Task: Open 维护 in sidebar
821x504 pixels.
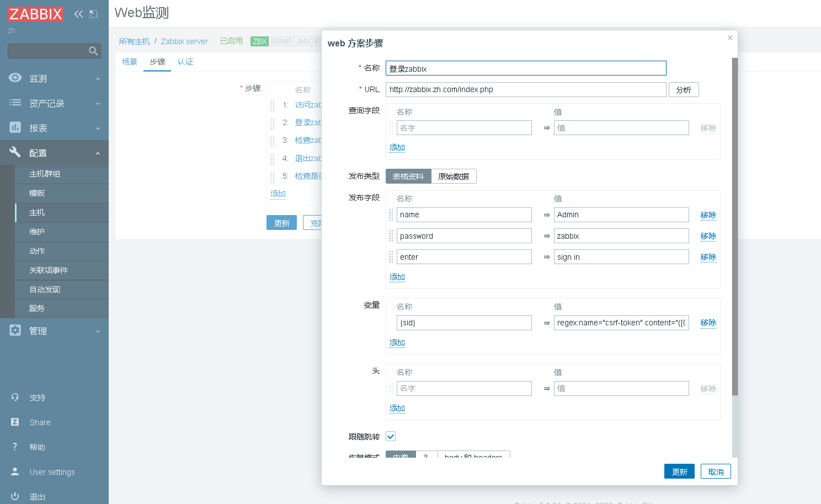Action: pyautogui.click(x=62, y=232)
